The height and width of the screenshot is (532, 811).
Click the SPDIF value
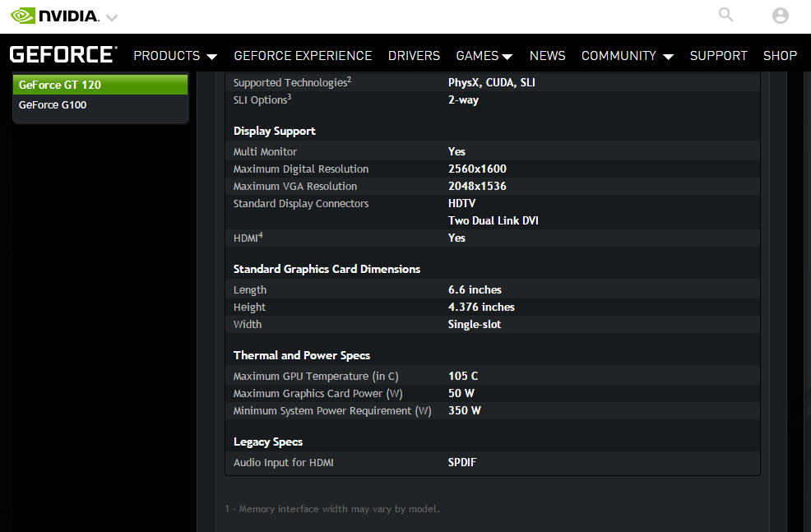(462, 462)
